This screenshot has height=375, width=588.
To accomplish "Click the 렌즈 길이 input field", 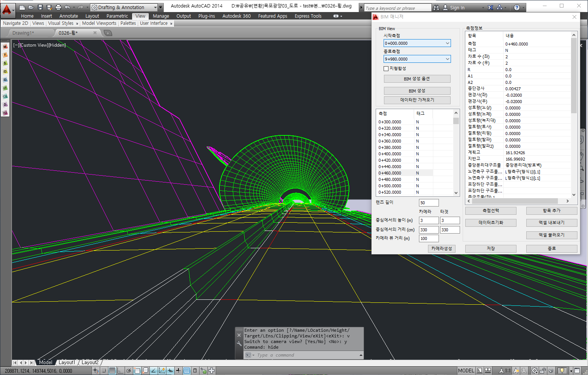I will (x=428, y=203).
